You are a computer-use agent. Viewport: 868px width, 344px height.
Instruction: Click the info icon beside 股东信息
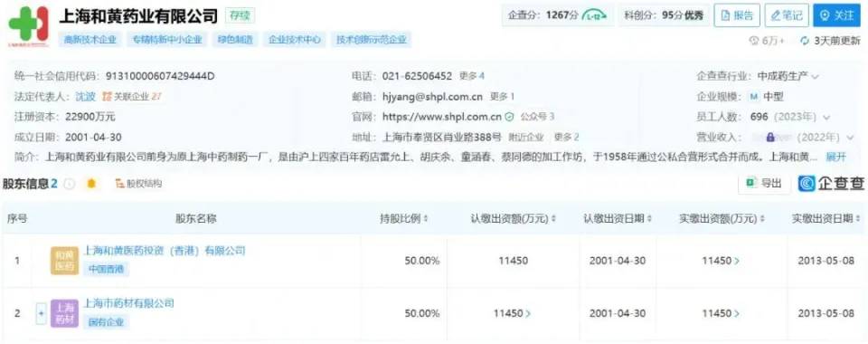coord(70,184)
